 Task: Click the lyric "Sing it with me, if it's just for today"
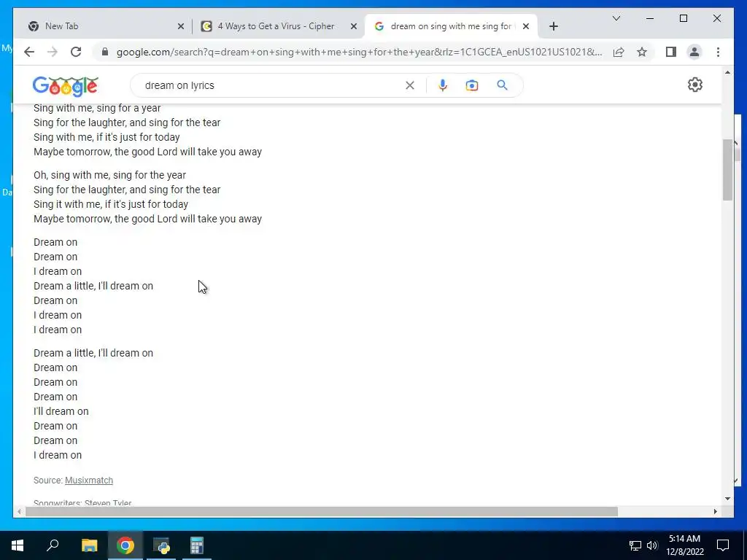[111, 204]
